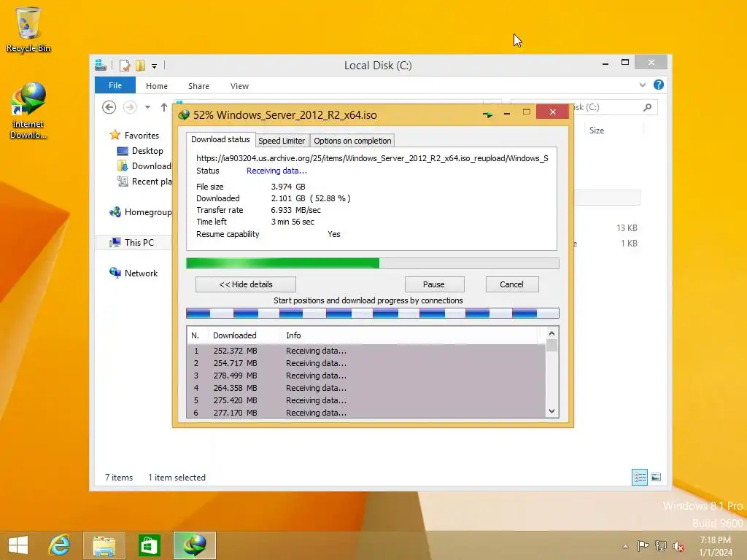
Task: Click the New folder quick access icon
Action: [x=140, y=65]
